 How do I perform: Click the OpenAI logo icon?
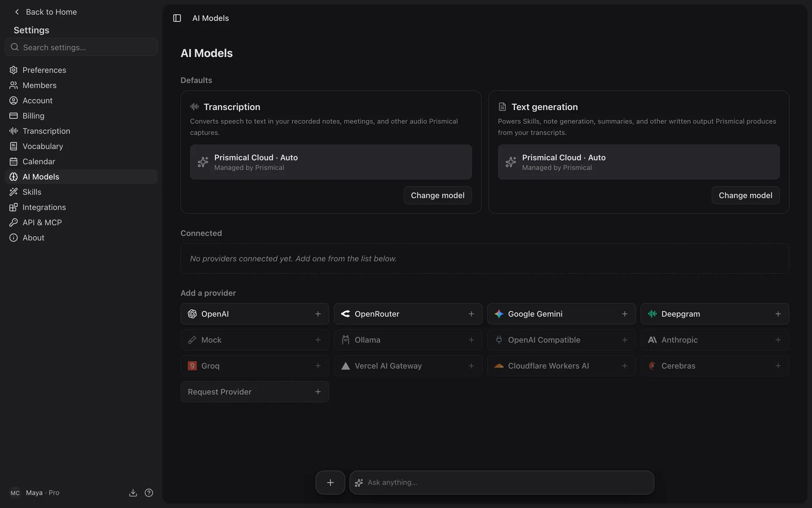(192, 314)
